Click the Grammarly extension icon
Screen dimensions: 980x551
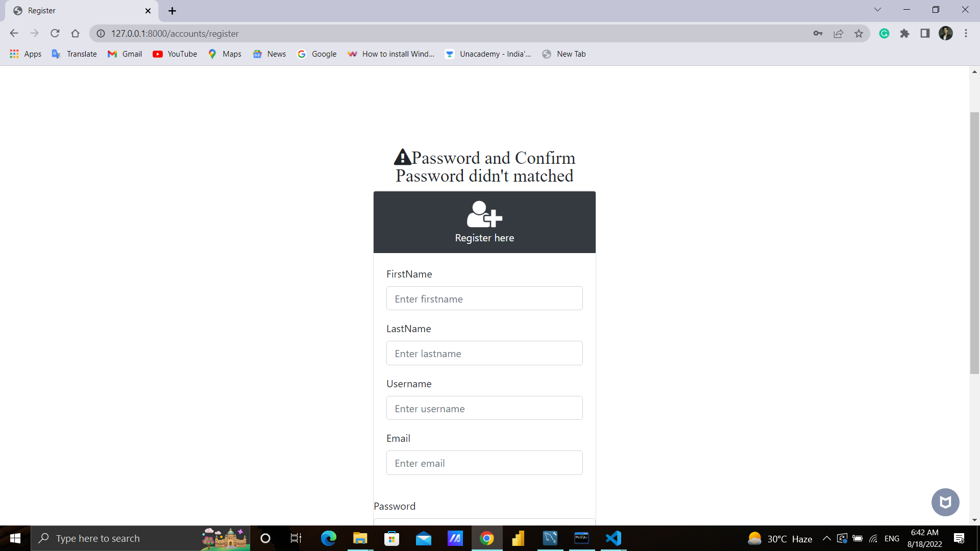pyautogui.click(x=884, y=33)
